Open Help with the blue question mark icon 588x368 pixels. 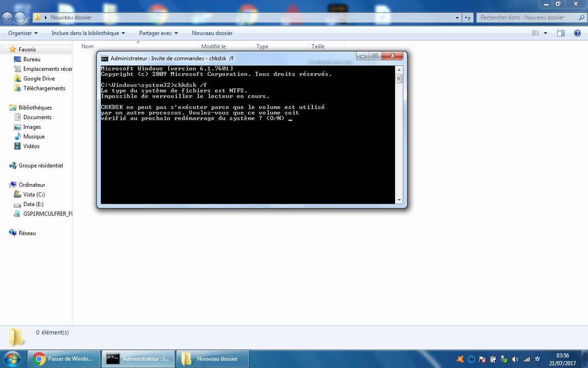577,33
